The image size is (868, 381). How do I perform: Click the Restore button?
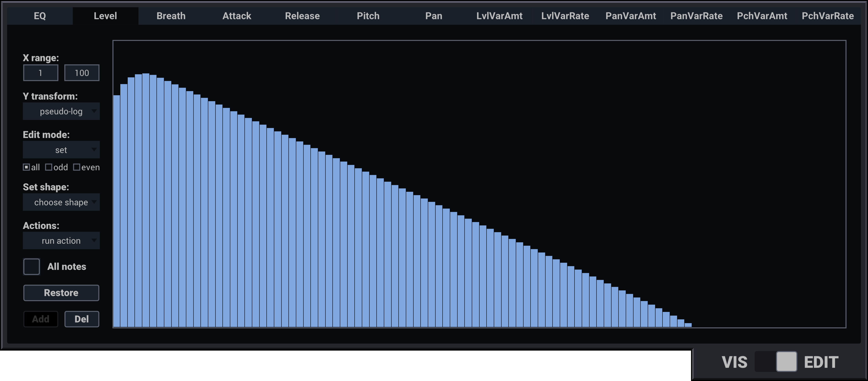click(61, 293)
